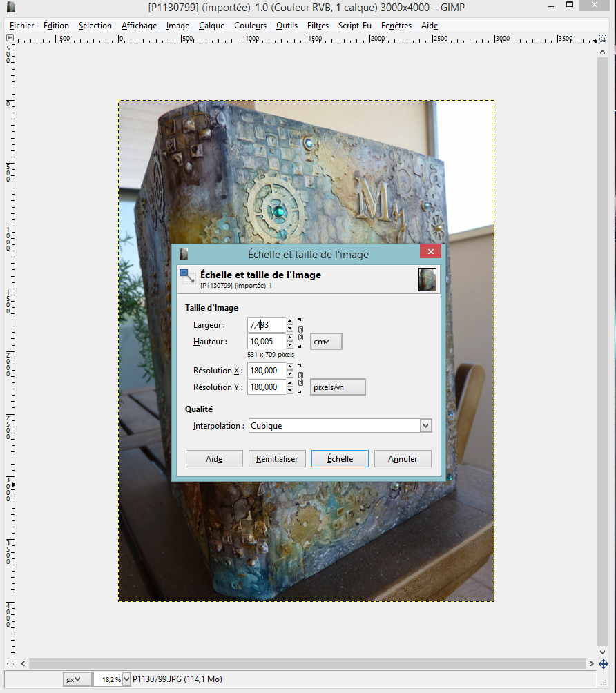Close the Échelle et taille dialog
The image size is (616, 693).
click(431, 251)
